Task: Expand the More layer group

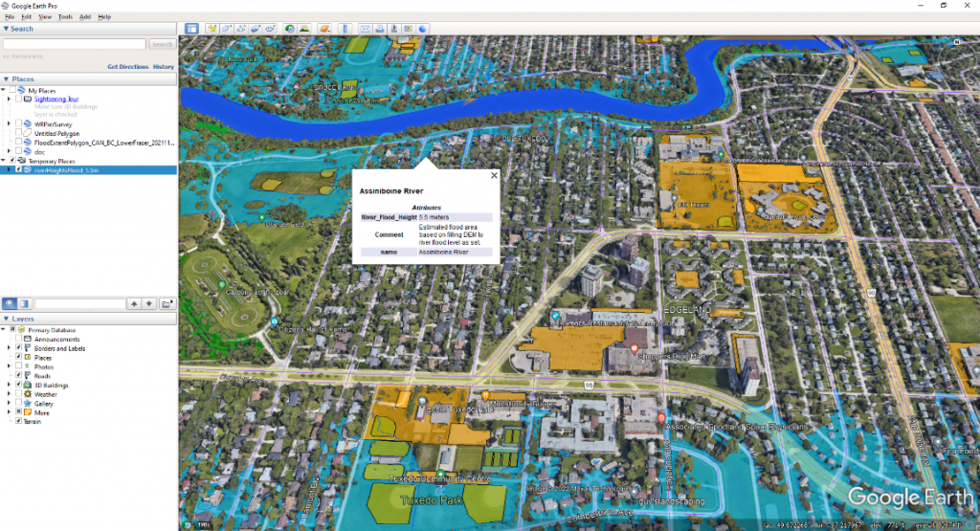Action: tap(10, 412)
